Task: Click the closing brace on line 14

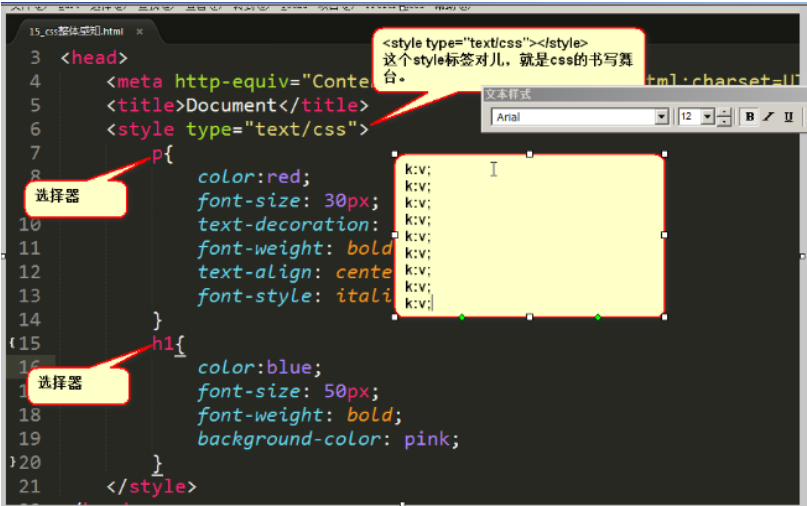Action: 157,320
